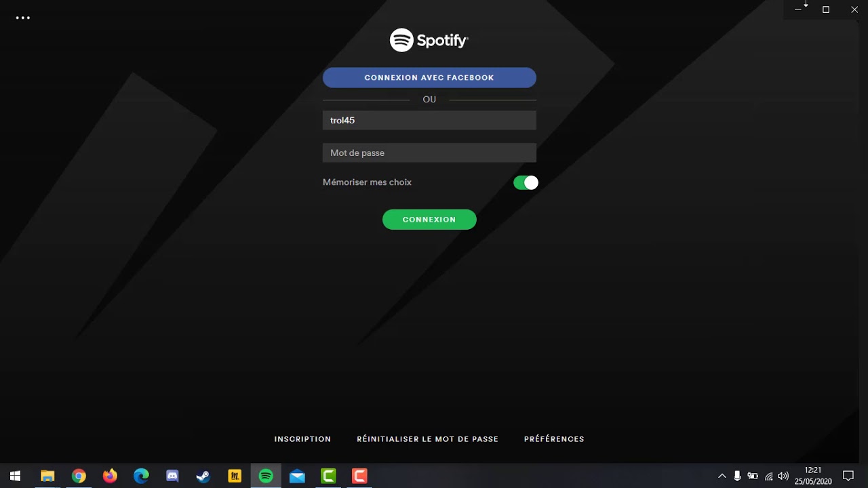The height and width of the screenshot is (488, 868).
Task: Minimize the Spotify window
Action: 797,9
